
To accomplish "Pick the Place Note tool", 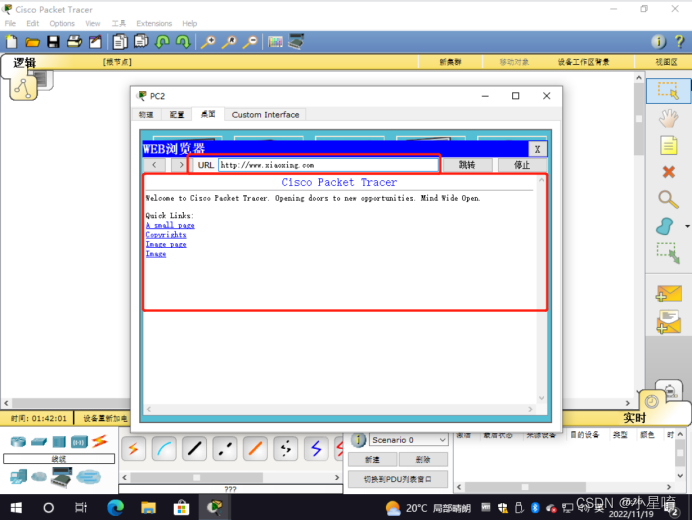I will pos(668,145).
